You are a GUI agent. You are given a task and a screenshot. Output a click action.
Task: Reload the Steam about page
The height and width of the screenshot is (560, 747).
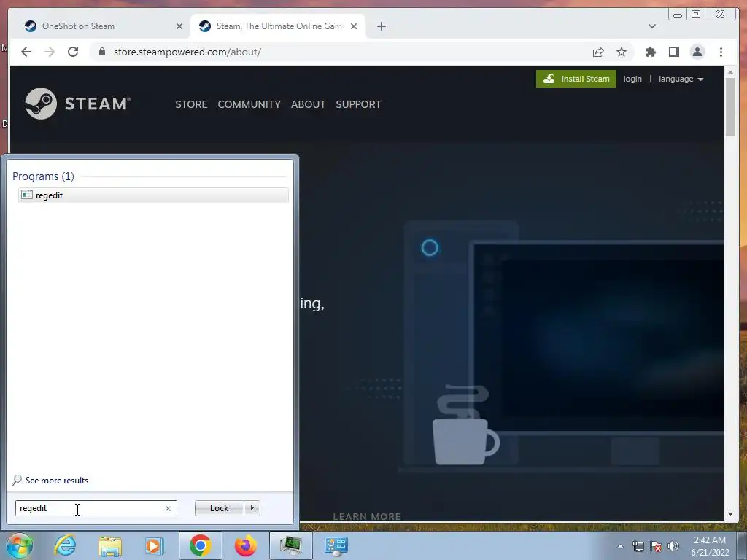pos(73,52)
